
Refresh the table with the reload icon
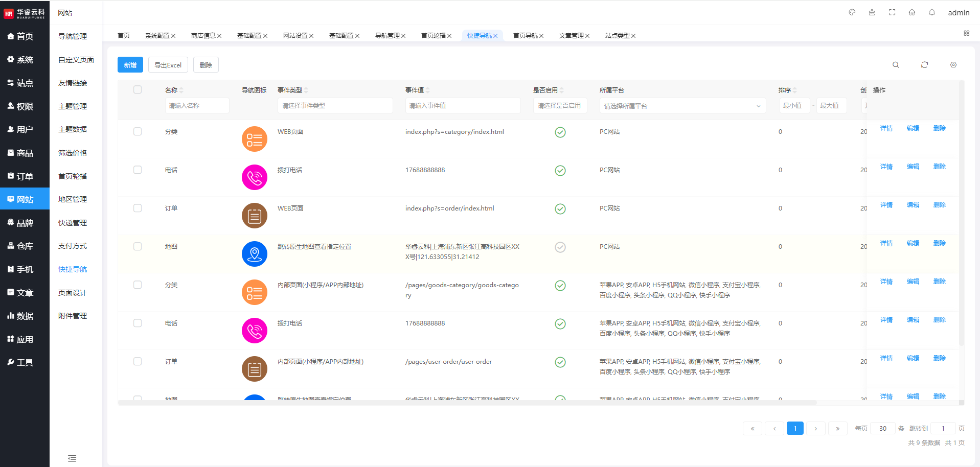(924, 65)
